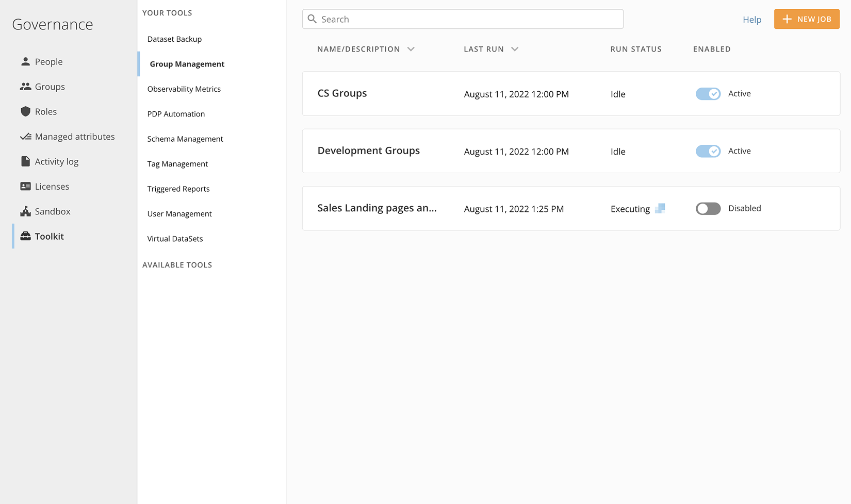Viewport: 851px width, 504px height.
Task: Select Group Management tool
Action: point(187,64)
